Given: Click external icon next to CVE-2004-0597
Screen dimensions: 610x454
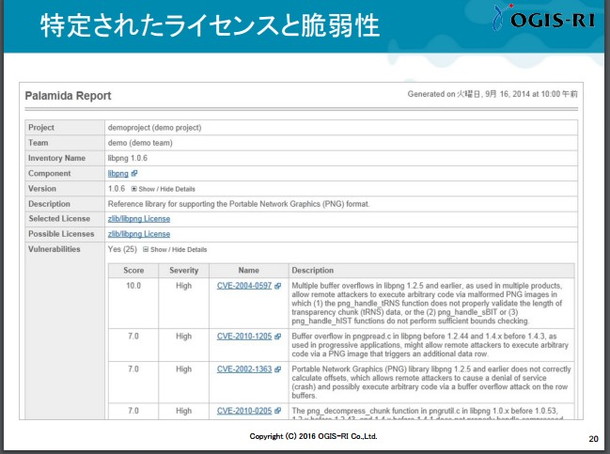Looking at the screenshot, I should click(277, 286).
